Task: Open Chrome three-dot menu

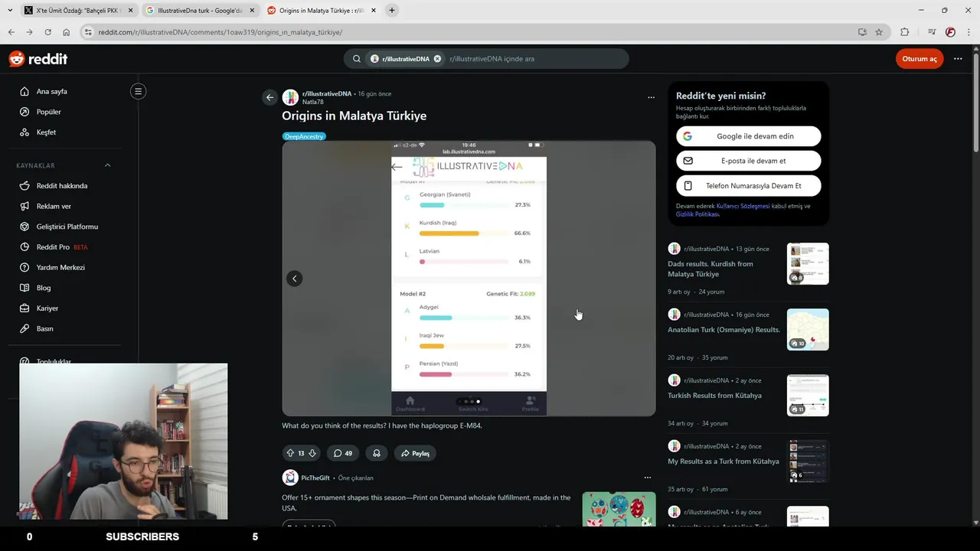Action: pos(969,32)
